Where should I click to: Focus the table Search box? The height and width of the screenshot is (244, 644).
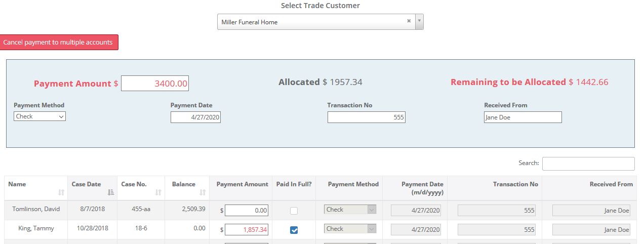(x=588, y=164)
